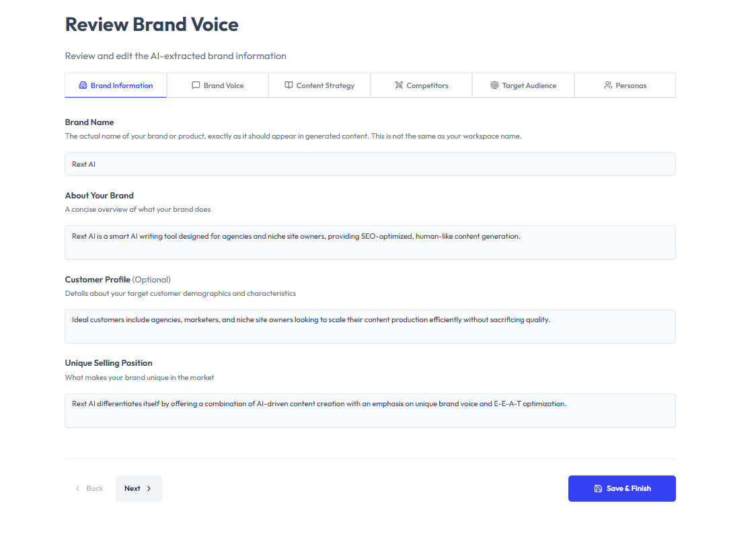Go to the Competitors tab
The width and height of the screenshot is (756, 538).
[x=422, y=85]
